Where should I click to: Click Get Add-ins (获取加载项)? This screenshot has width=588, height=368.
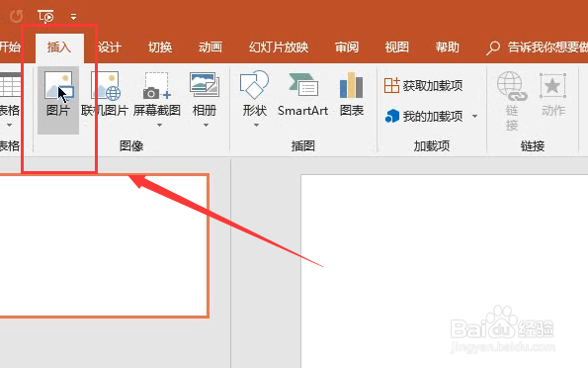[423, 86]
